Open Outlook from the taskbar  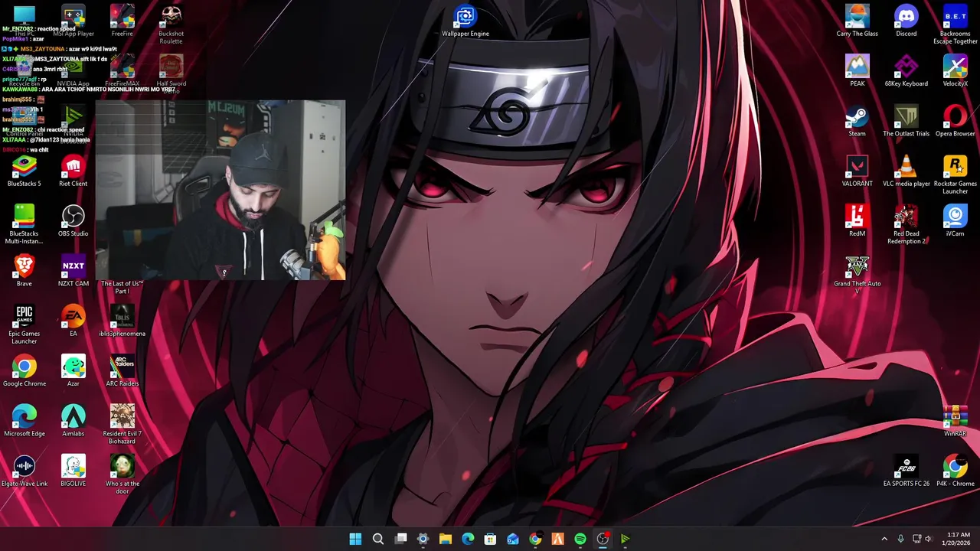pyautogui.click(x=513, y=539)
